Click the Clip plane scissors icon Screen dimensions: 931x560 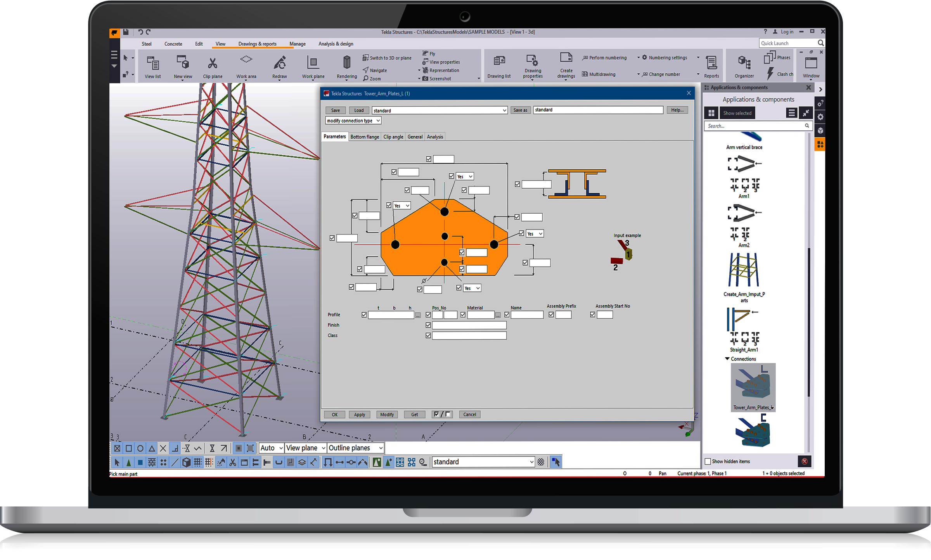tap(212, 63)
